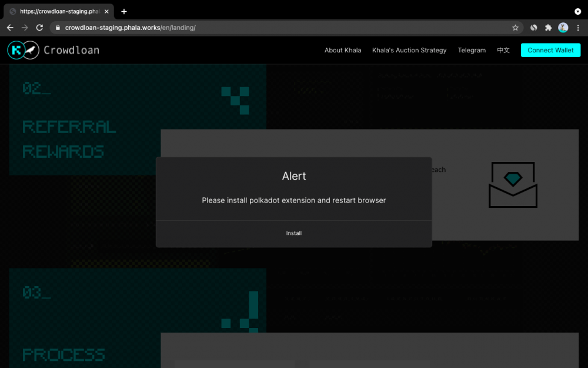The width and height of the screenshot is (588, 368).
Task: Open About Khala nav link
Action: tap(343, 50)
